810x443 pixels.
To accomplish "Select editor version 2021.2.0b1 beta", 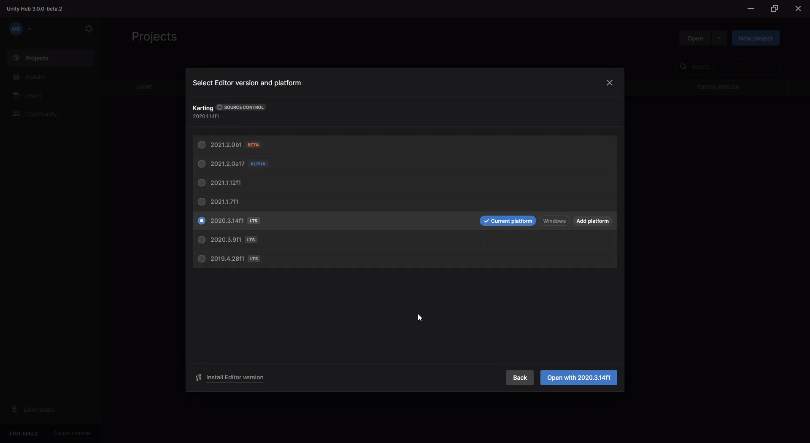I will coord(202,145).
